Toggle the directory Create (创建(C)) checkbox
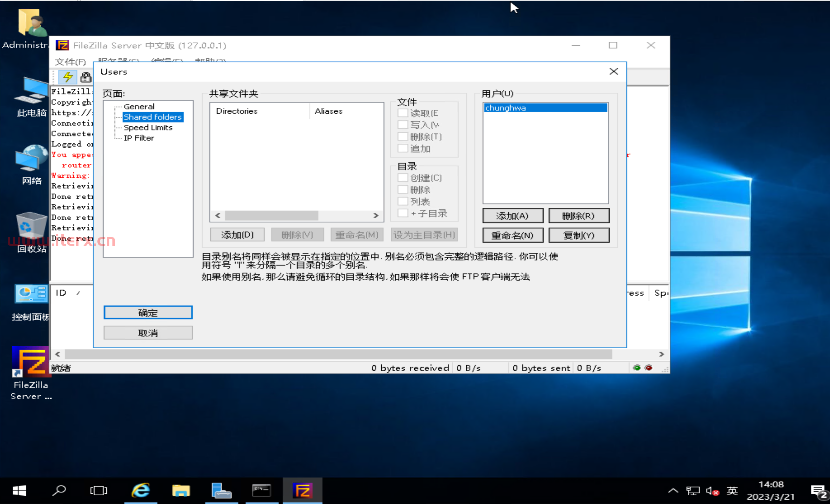This screenshot has width=831, height=504. tap(403, 178)
